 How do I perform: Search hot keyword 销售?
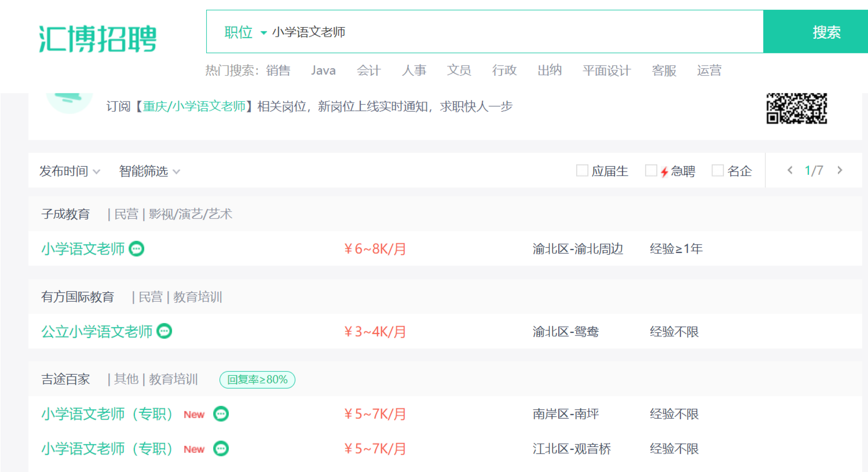tap(279, 71)
